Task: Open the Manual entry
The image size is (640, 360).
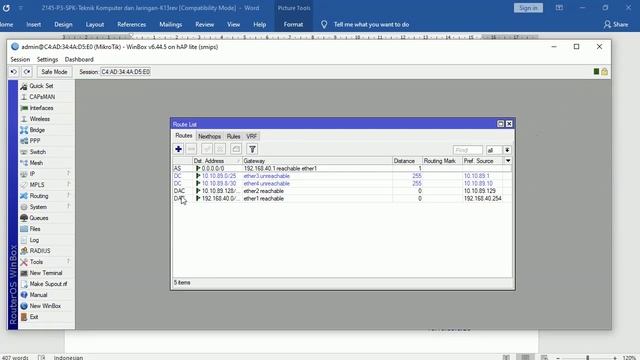Action: (38, 295)
